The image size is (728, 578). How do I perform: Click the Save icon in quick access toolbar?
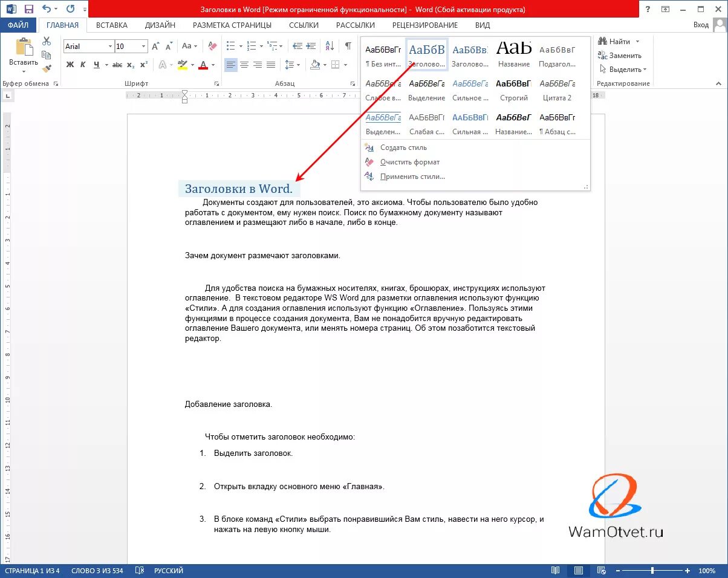click(x=28, y=9)
